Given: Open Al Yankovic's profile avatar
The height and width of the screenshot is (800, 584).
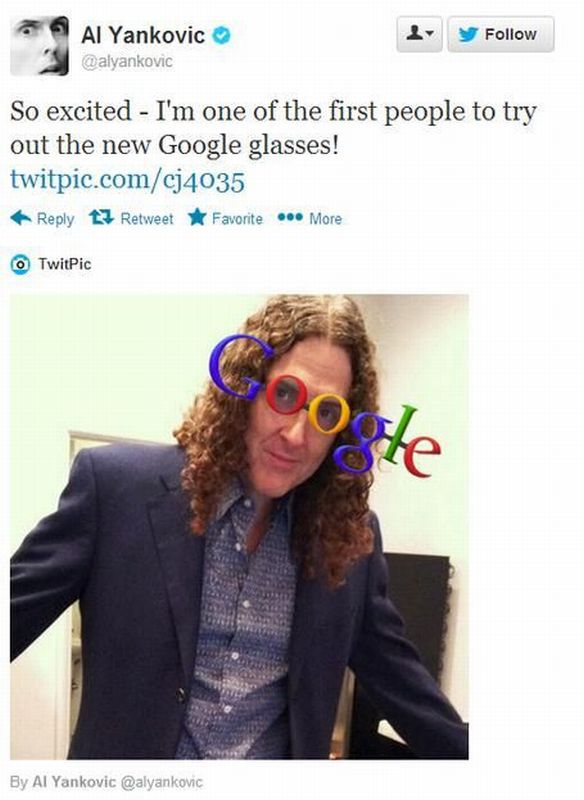Looking at the screenshot, I should 39,46.
